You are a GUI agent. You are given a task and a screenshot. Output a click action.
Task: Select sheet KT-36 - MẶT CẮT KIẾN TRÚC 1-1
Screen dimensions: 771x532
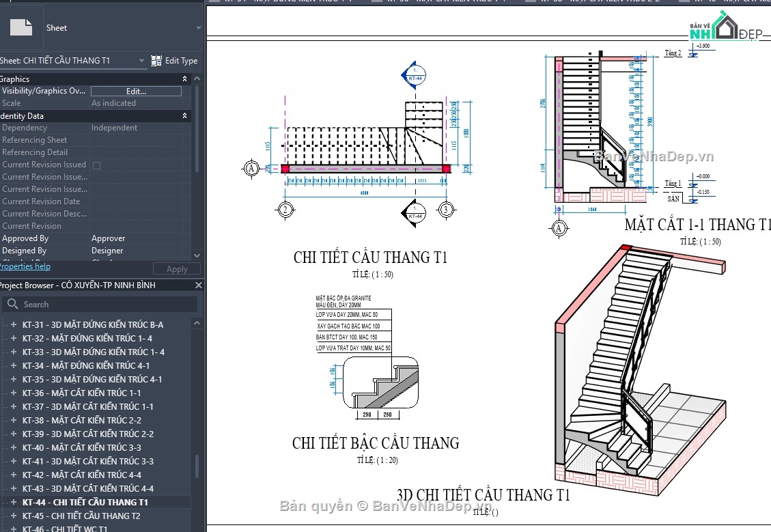click(81, 393)
